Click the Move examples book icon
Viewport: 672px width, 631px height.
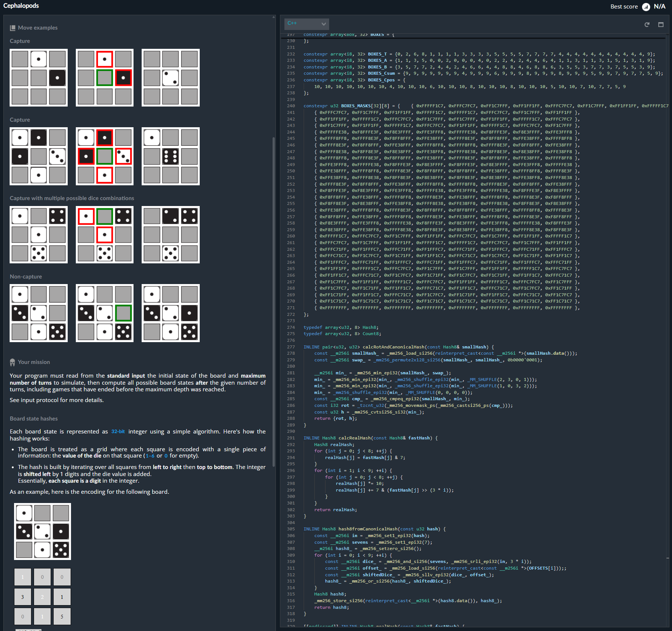point(13,28)
